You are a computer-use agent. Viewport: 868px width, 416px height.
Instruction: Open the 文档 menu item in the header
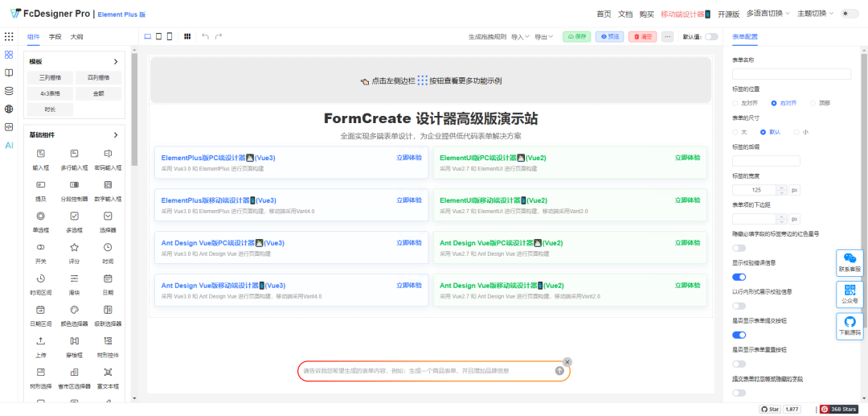click(x=624, y=14)
